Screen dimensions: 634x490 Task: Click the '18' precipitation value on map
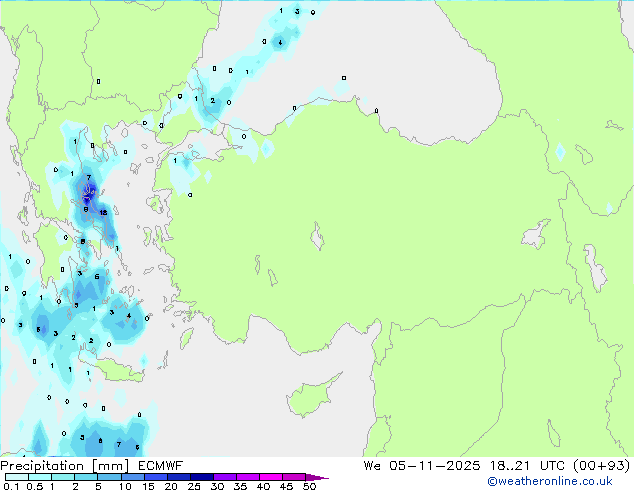click(x=104, y=212)
